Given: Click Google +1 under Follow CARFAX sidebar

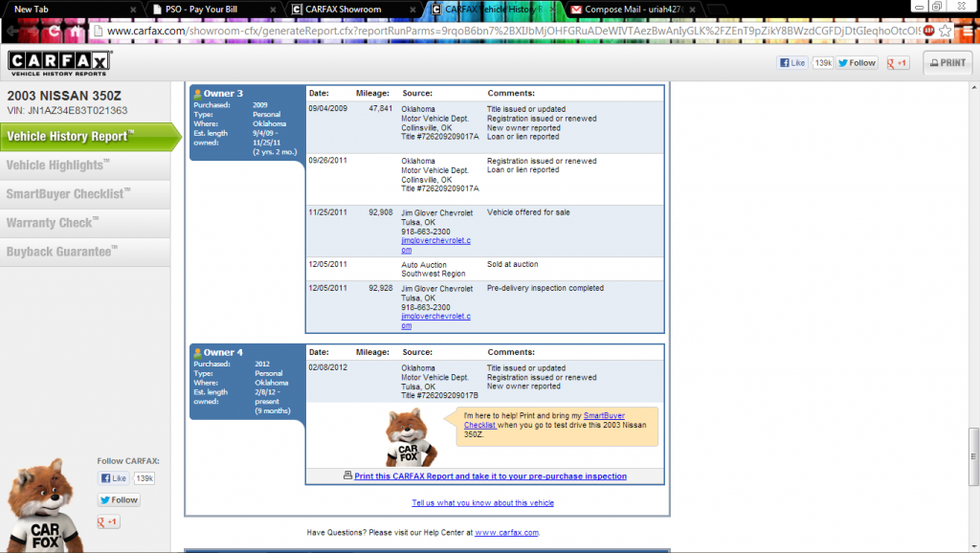Looking at the screenshot, I should click(x=108, y=521).
